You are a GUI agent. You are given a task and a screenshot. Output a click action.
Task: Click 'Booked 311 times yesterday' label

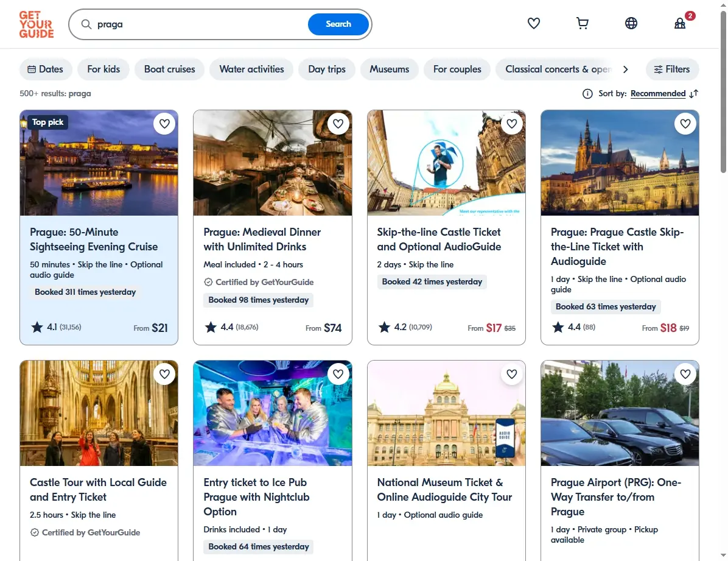pos(85,292)
